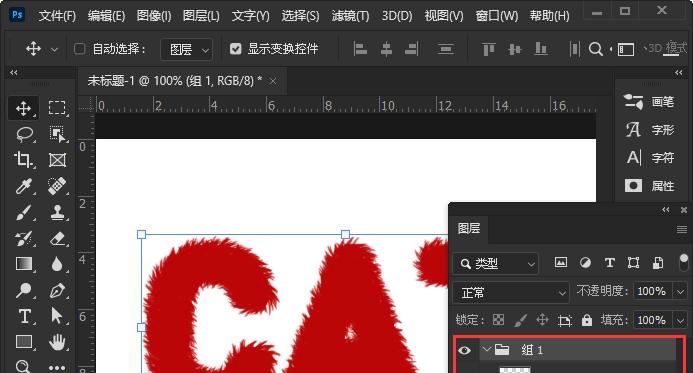Image resolution: width=693 pixels, height=373 pixels.
Task: Toggle pixel layer filter
Action: click(x=561, y=263)
